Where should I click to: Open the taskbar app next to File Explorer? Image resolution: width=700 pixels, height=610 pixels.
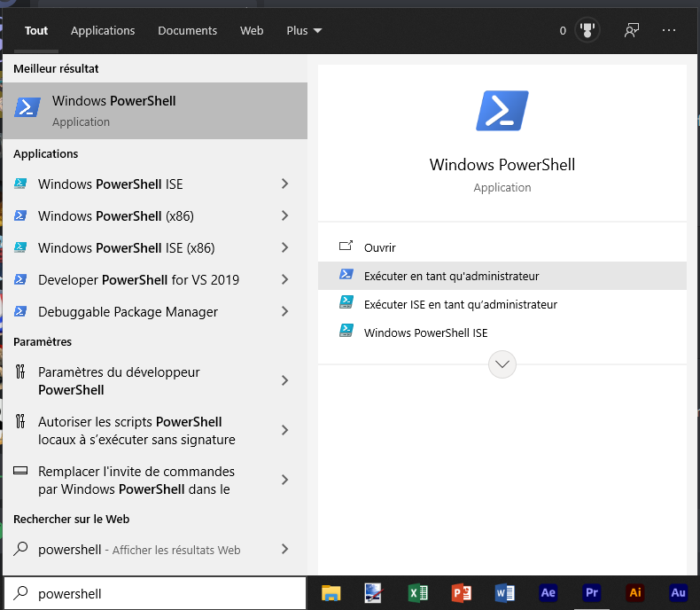point(373,593)
